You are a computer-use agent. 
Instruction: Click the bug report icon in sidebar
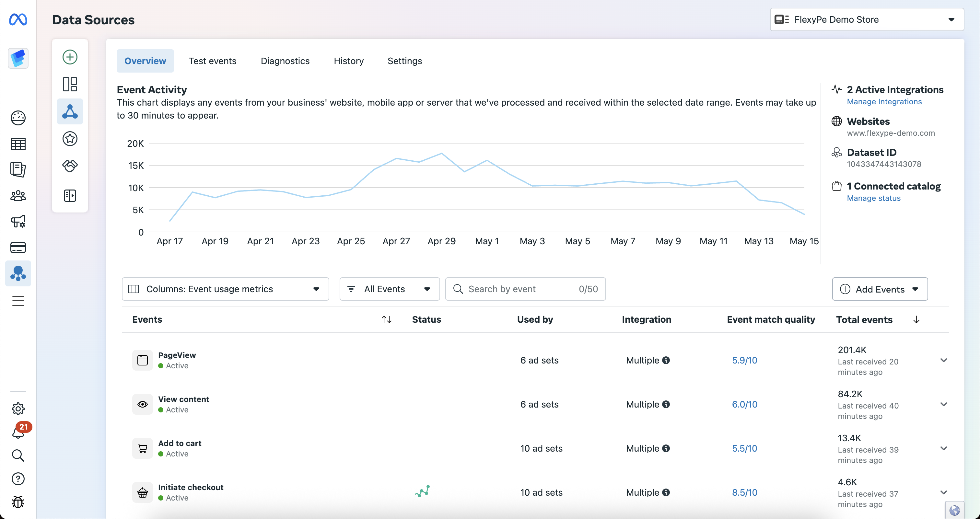(x=18, y=502)
